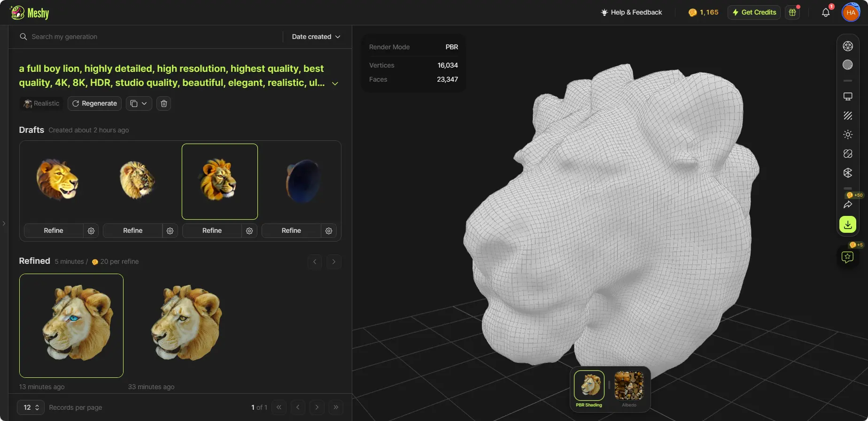Click the lighting sun icon
This screenshot has width=868, height=421.
click(847, 135)
